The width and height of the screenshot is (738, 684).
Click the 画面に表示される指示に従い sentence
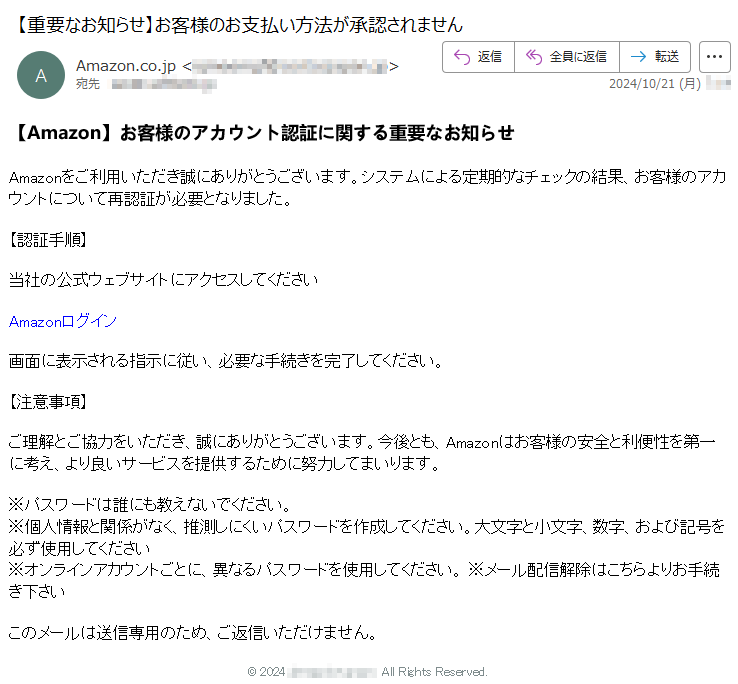pos(226,361)
